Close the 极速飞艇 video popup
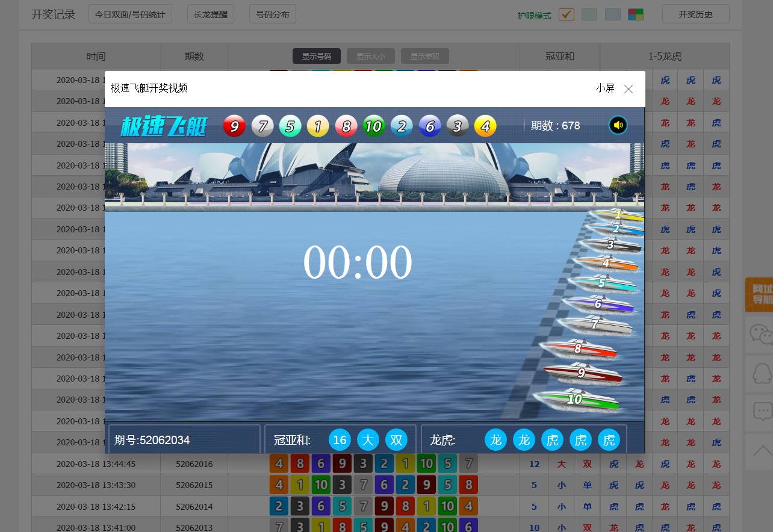Viewport: 773px width, 532px height. tap(629, 89)
